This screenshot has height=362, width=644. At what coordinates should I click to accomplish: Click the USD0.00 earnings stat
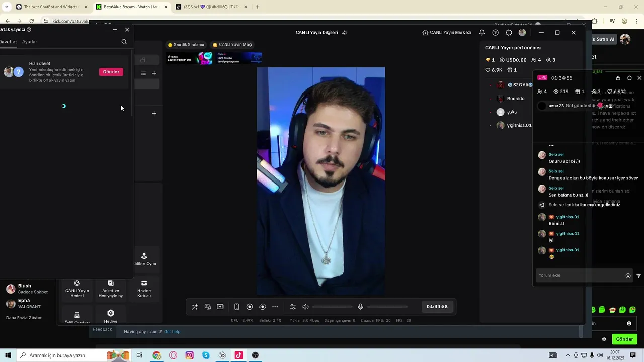tap(513, 60)
